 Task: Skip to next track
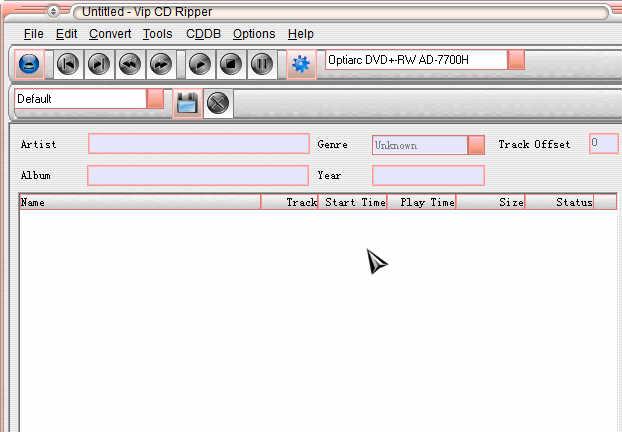[98, 63]
